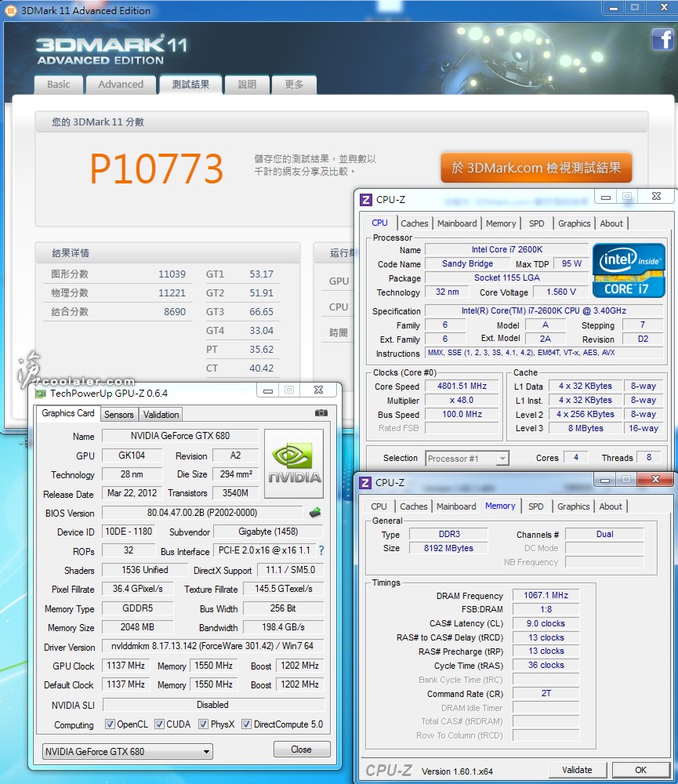The height and width of the screenshot is (784, 678).
Task: Click the DRAM Frequency value 1067.1 MHz
Action: pyautogui.click(x=546, y=595)
